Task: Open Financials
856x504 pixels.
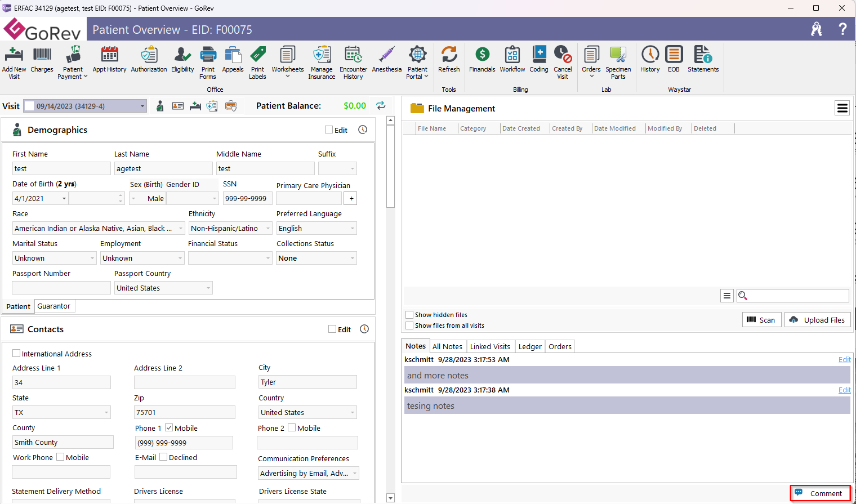Action: click(482, 60)
